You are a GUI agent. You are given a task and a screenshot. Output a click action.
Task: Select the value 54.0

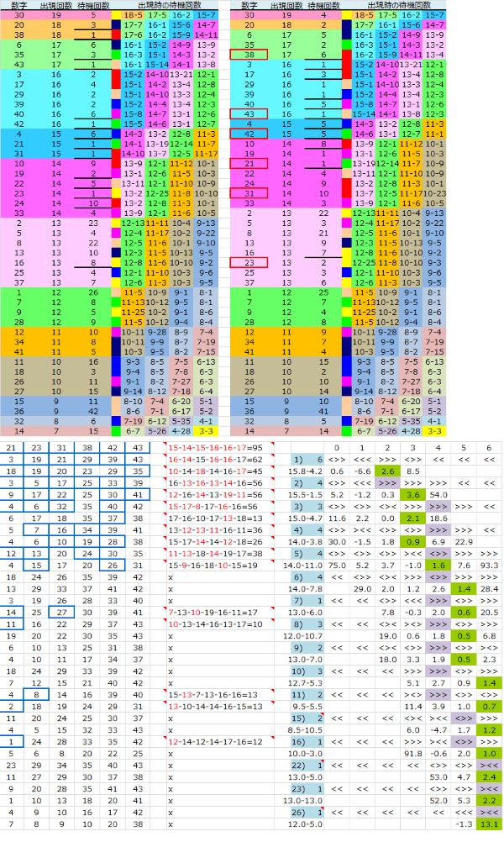(438, 495)
